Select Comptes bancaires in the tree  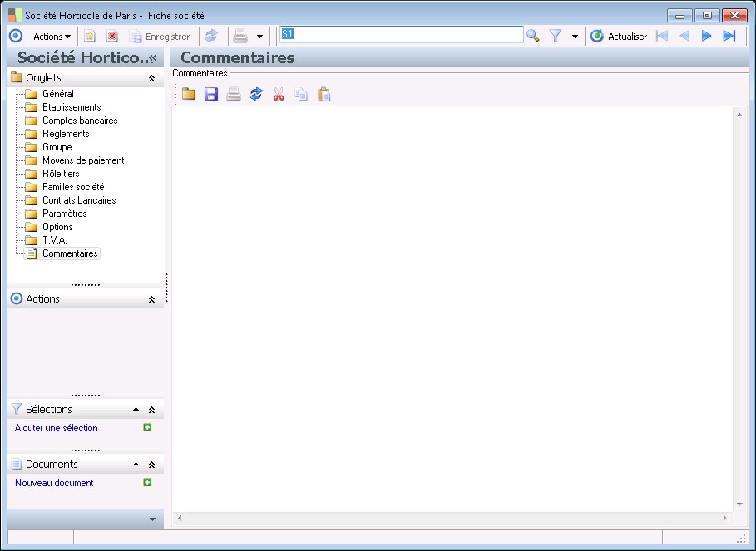click(x=80, y=121)
